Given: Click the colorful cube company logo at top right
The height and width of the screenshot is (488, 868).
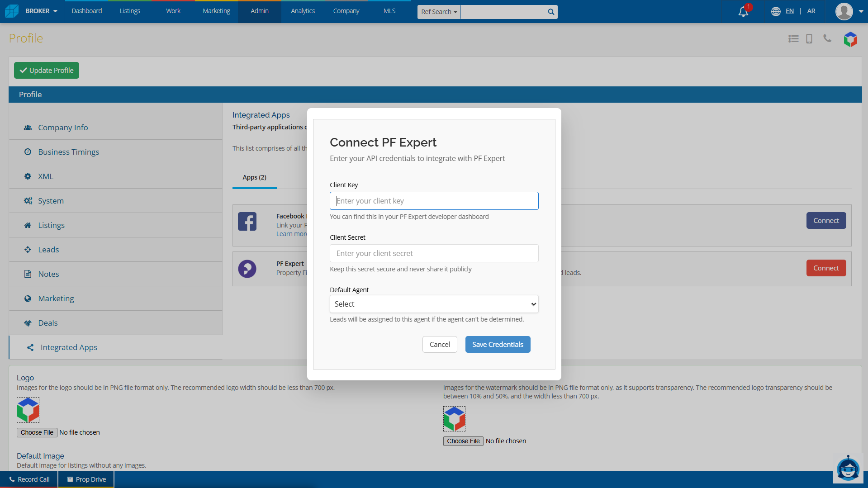Looking at the screenshot, I should 850,39.
